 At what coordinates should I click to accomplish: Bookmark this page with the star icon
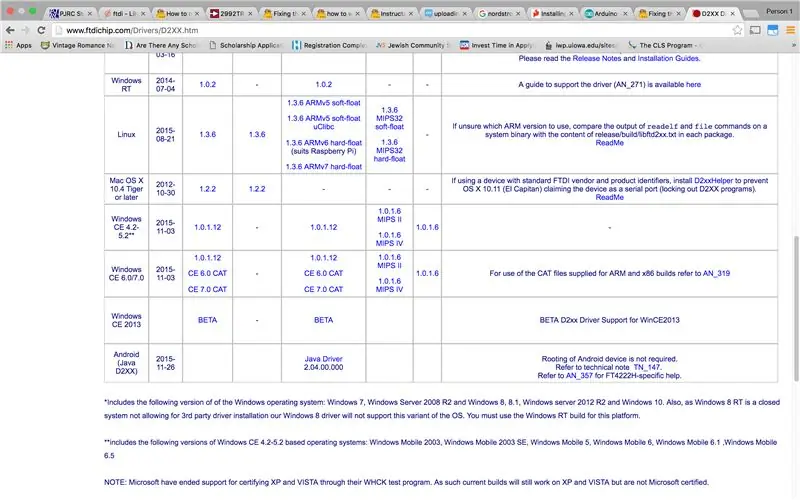737,30
